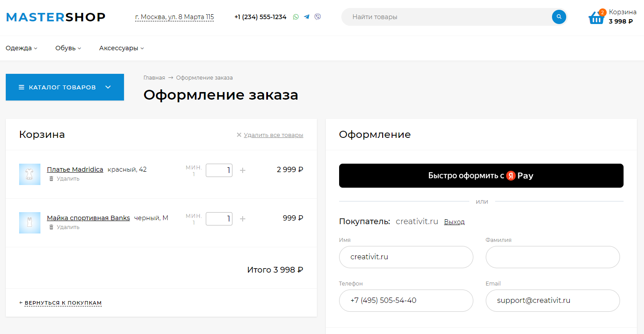Open the Viber contact icon

pyautogui.click(x=317, y=17)
